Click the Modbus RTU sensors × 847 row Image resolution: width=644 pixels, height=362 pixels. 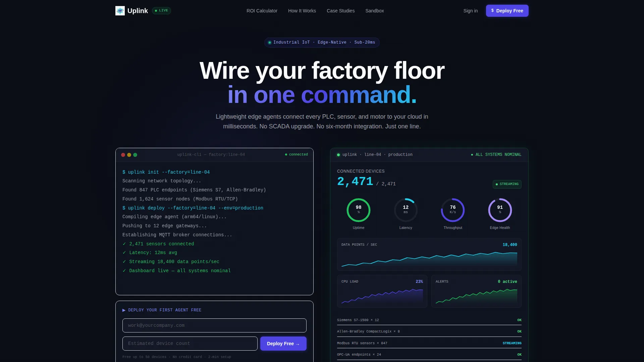coord(429,343)
